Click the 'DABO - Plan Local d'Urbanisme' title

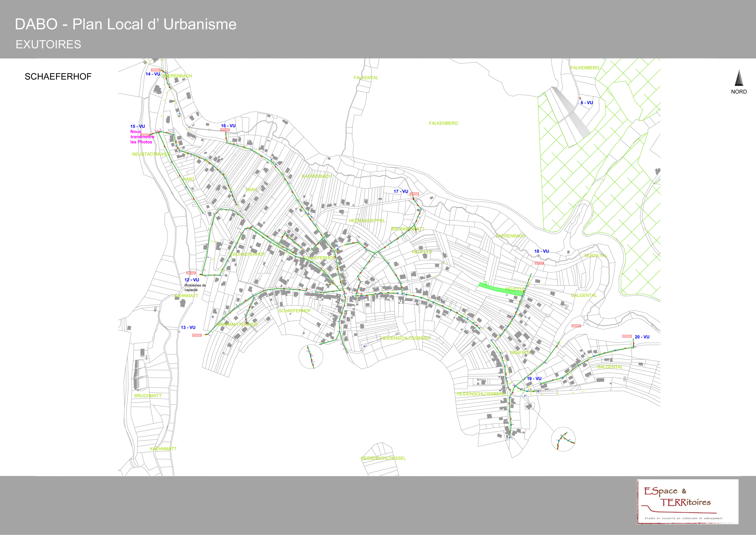(x=125, y=24)
